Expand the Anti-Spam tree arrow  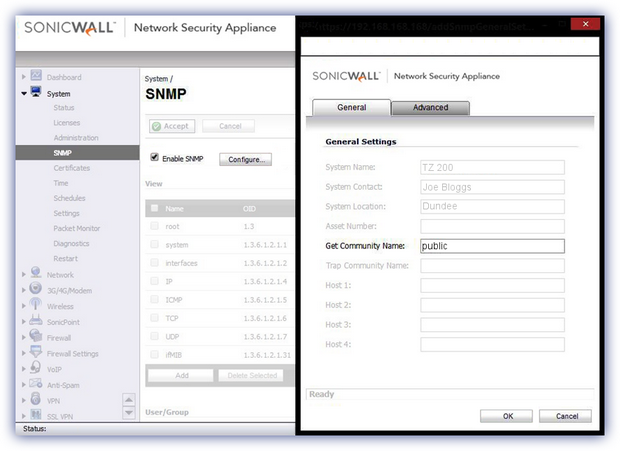point(24,385)
